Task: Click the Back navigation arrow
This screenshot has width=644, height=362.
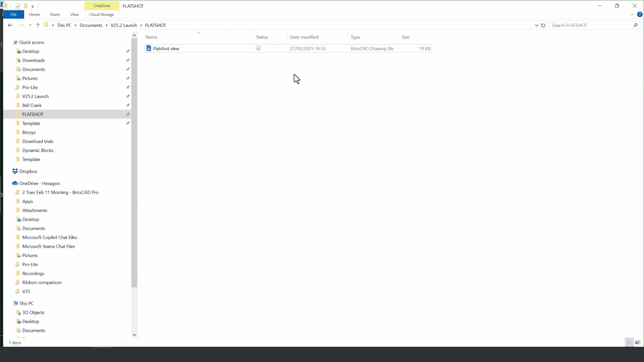Action: 10,25
